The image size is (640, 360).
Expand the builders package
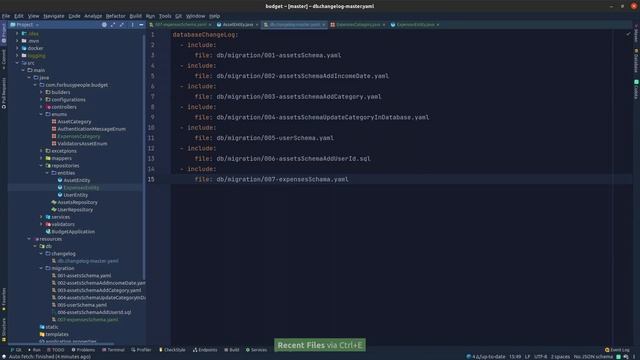pyautogui.click(x=41, y=92)
